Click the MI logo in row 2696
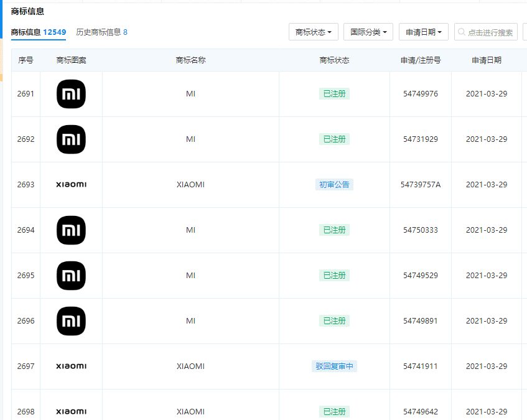This screenshot has width=527, height=420. pos(71,321)
